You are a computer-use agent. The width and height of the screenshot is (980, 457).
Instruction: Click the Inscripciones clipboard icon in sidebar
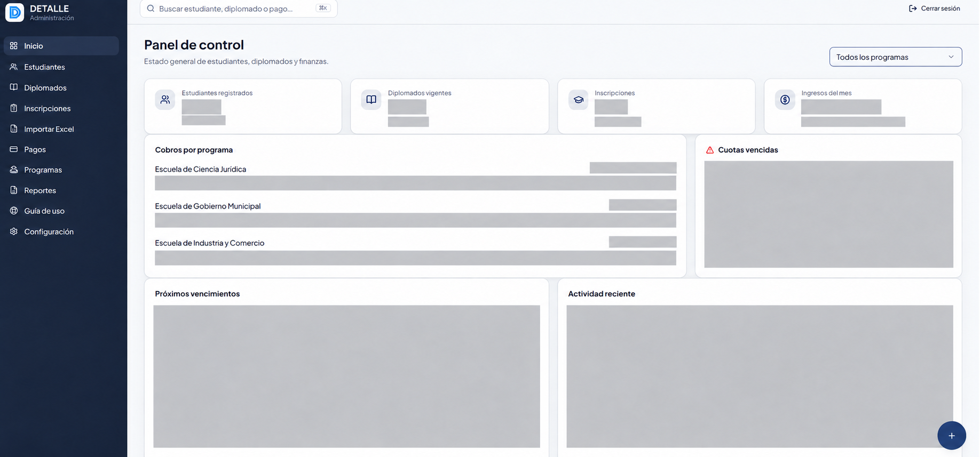[x=14, y=108]
